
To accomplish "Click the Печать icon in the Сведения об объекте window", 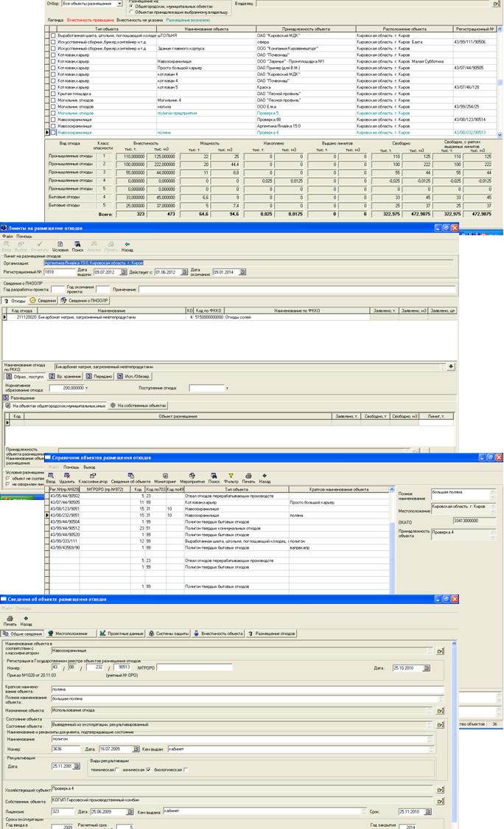I will 10,621.
